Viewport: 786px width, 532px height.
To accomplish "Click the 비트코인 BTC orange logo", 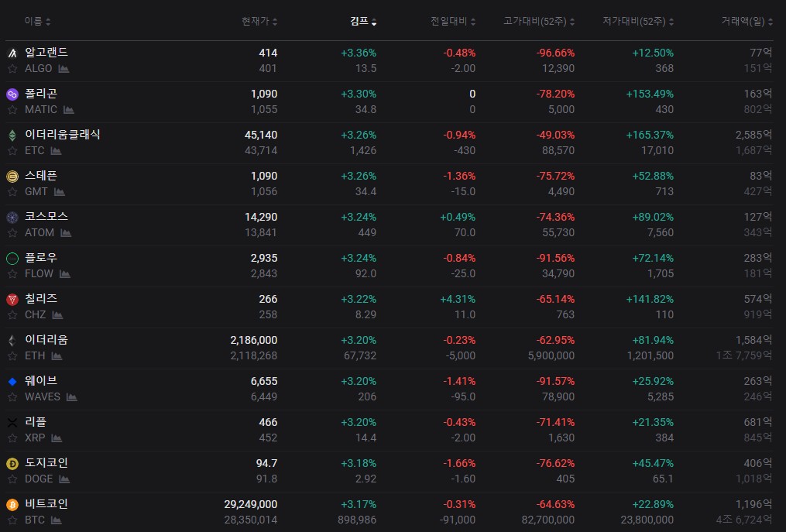I will (x=12, y=505).
